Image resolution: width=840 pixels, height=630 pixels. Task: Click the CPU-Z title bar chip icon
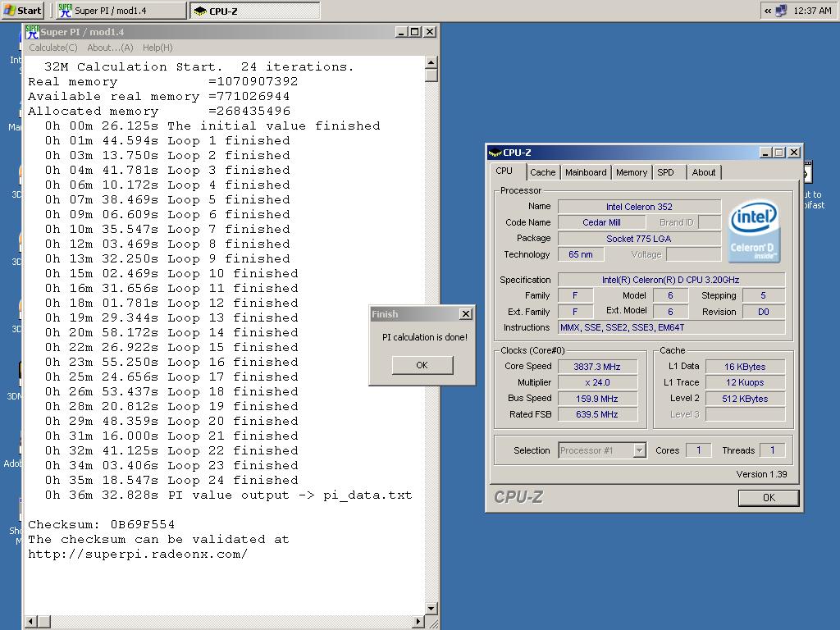(495, 153)
